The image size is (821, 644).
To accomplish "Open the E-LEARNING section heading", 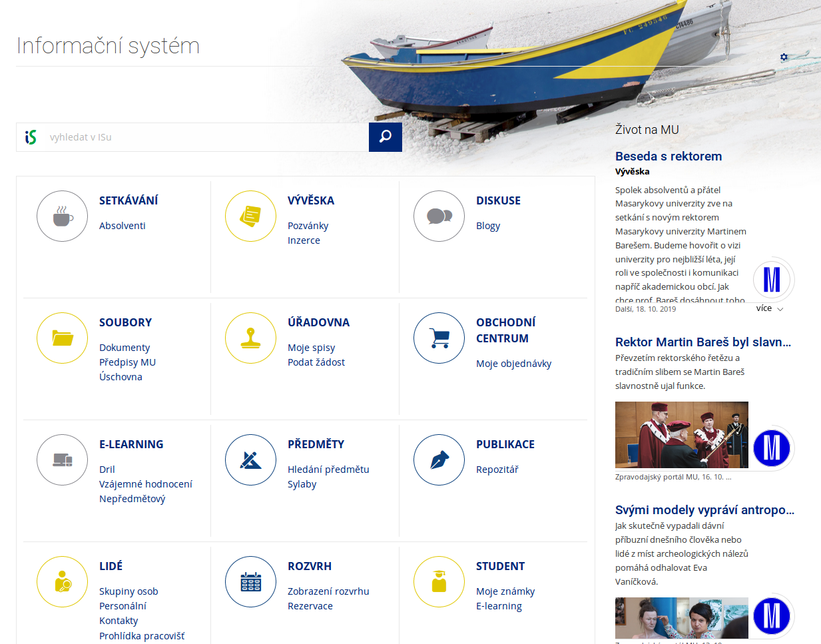I will click(131, 444).
